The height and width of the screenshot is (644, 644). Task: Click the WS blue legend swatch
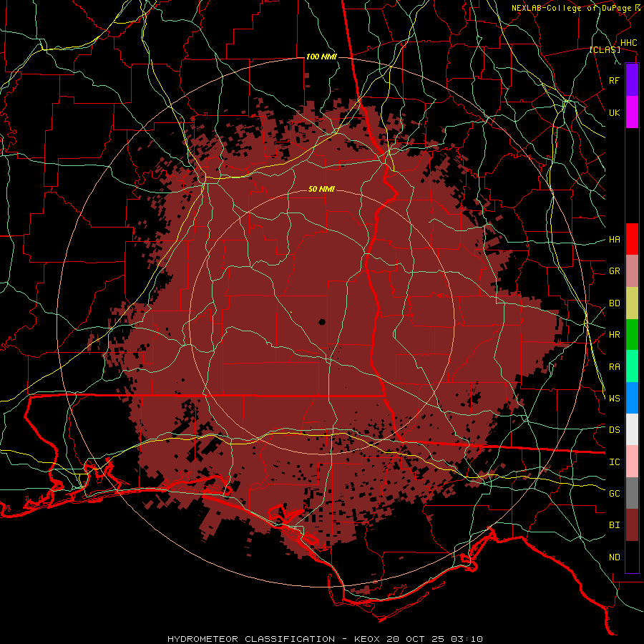tap(632, 398)
